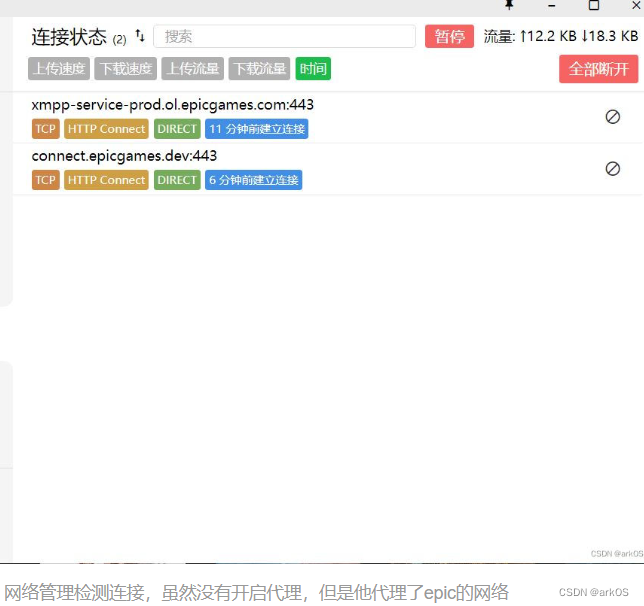The height and width of the screenshot is (606, 644).
Task: Toggle the sort order arrows icon
Action: click(x=140, y=36)
